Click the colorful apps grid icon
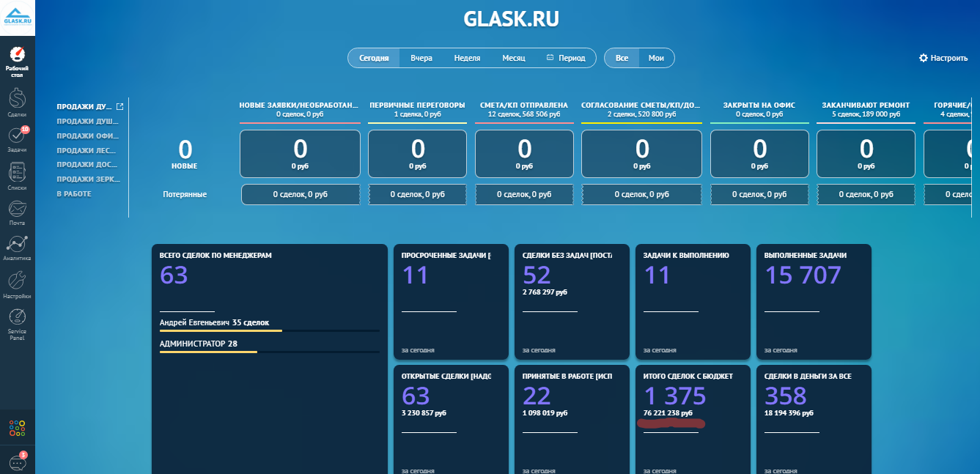 (x=17, y=427)
